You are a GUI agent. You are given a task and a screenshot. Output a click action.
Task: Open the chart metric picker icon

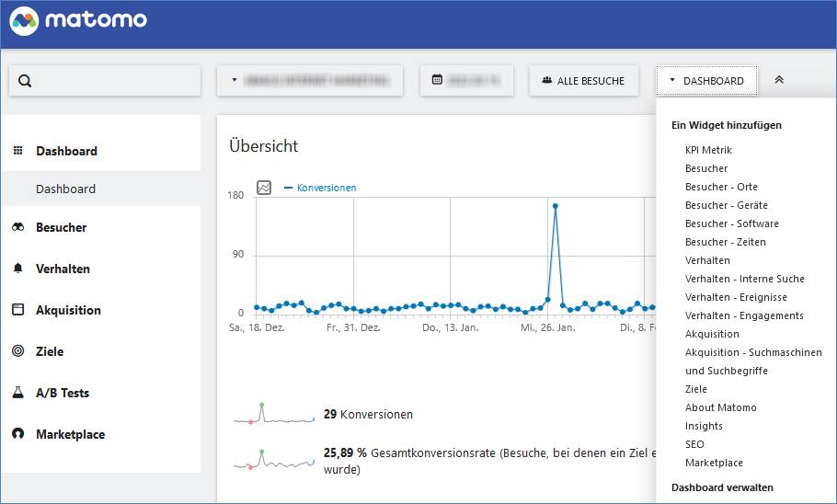pos(264,188)
